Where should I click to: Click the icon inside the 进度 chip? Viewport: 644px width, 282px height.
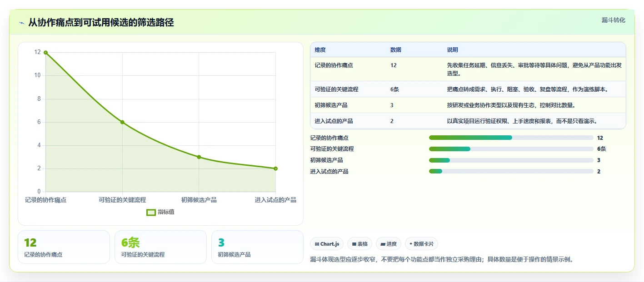(383, 244)
